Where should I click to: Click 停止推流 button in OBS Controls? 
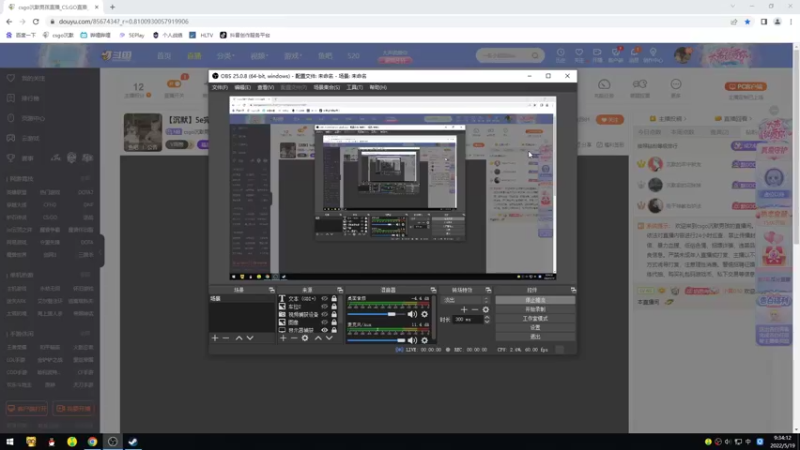click(535, 300)
